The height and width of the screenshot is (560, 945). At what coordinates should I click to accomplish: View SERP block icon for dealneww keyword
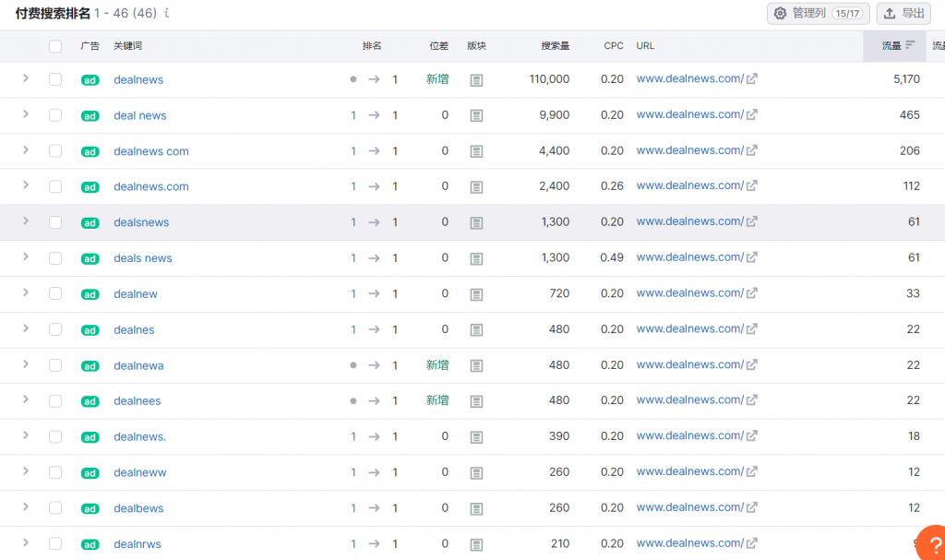(476, 472)
